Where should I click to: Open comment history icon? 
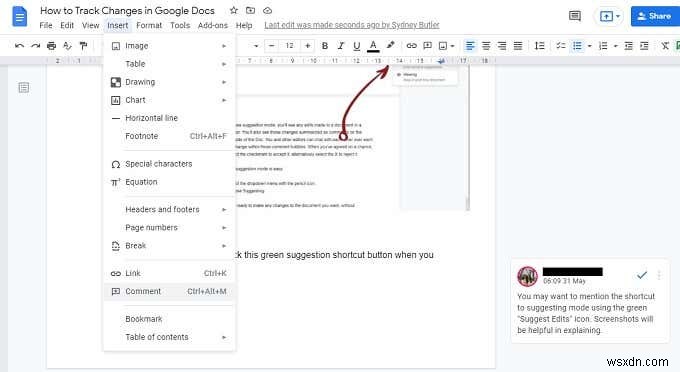pos(575,16)
